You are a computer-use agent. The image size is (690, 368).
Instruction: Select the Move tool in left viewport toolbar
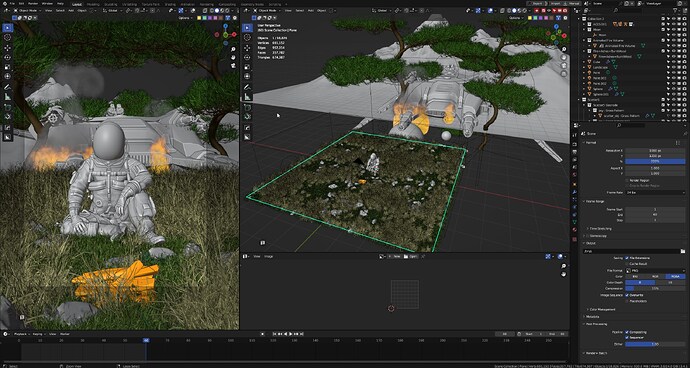point(7,48)
